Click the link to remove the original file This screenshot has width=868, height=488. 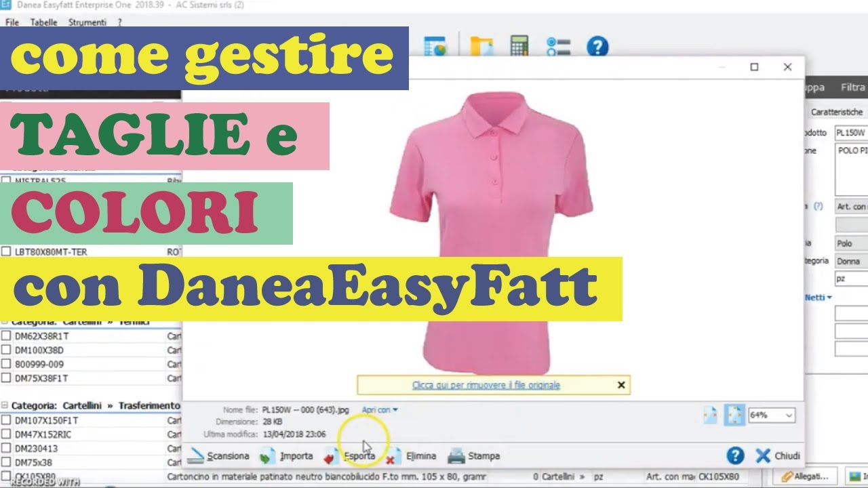click(x=486, y=385)
